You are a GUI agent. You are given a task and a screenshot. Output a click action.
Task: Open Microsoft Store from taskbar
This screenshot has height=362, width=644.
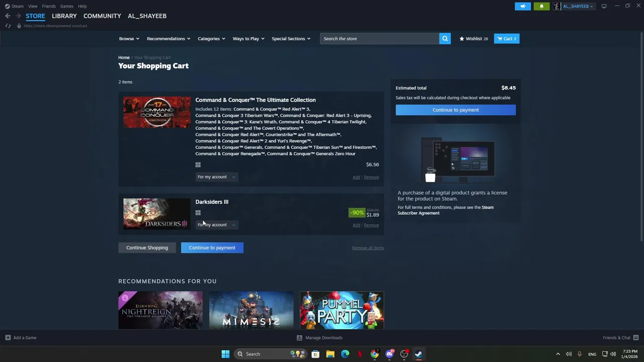pyautogui.click(x=315, y=354)
